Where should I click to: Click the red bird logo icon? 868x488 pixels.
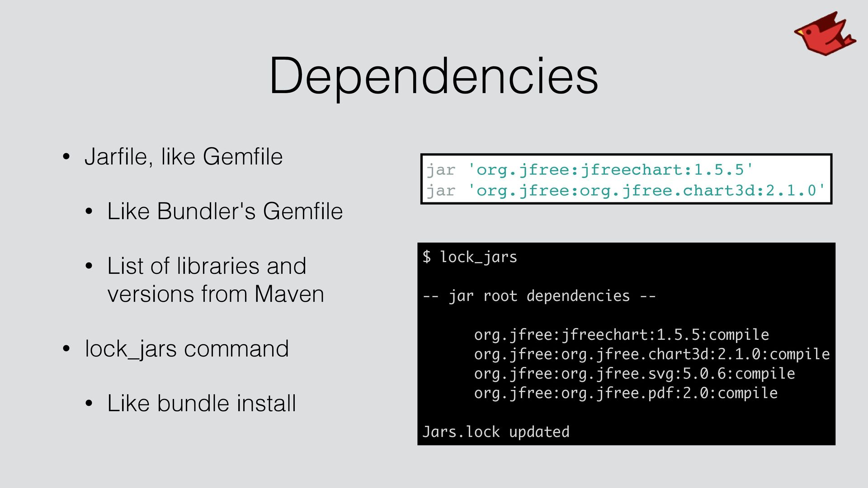[824, 34]
